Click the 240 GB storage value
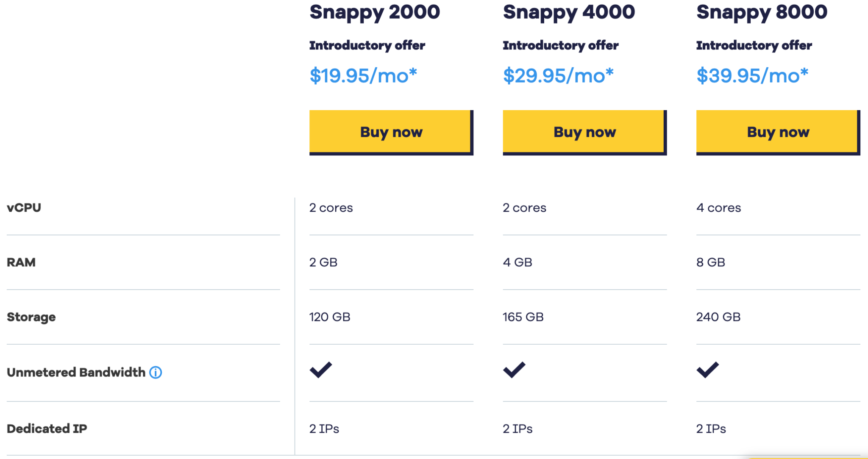This screenshot has height=459, width=868. point(718,317)
